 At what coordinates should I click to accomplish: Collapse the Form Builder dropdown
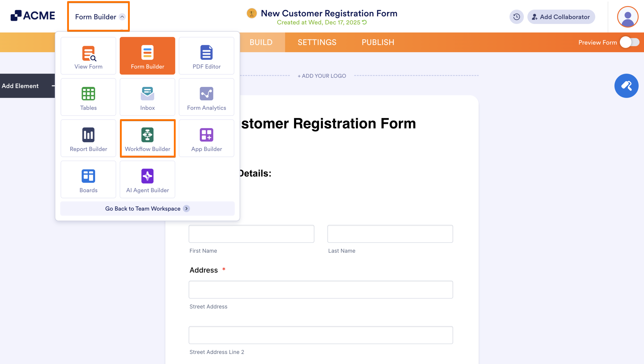click(x=98, y=17)
